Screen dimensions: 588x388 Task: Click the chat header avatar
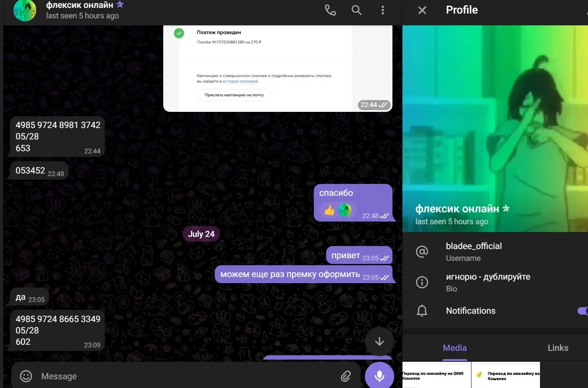(24, 10)
